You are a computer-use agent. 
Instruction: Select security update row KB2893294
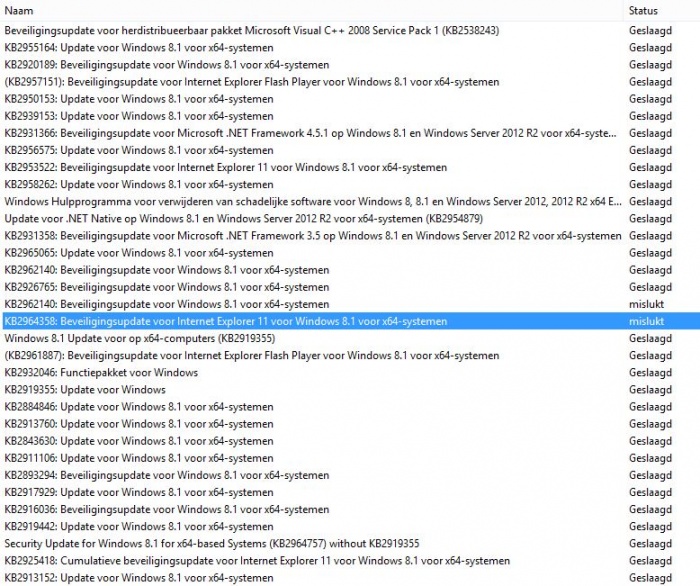click(350, 475)
